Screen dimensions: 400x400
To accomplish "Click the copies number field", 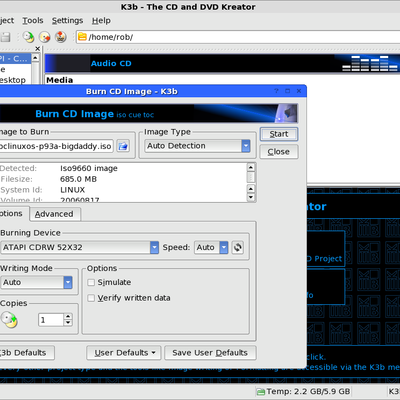I will [x=51, y=320].
